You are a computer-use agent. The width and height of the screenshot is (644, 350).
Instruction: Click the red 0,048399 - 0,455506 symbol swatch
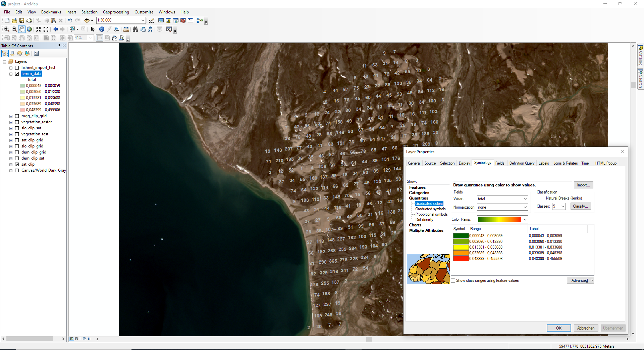[x=461, y=259]
